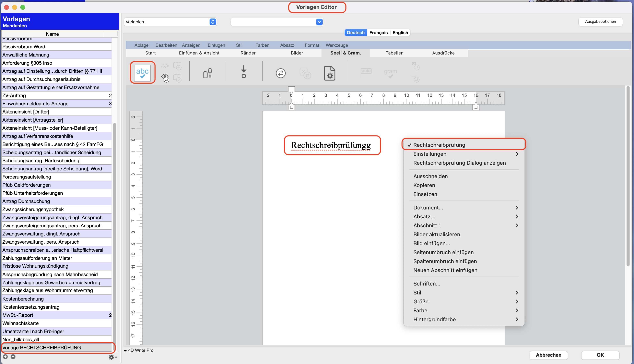
Task: Click the right margin marker under ruler
Action: point(476,107)
